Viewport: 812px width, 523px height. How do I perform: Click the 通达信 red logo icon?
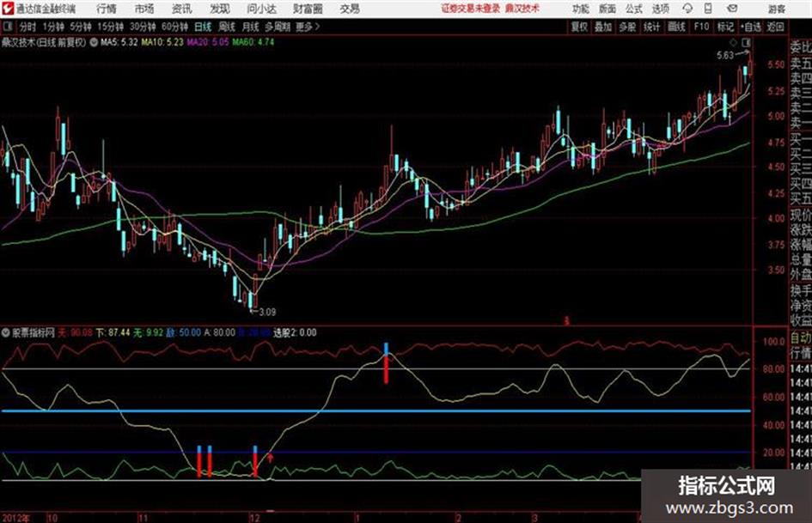pyautogui.click(x=7, y=9)
